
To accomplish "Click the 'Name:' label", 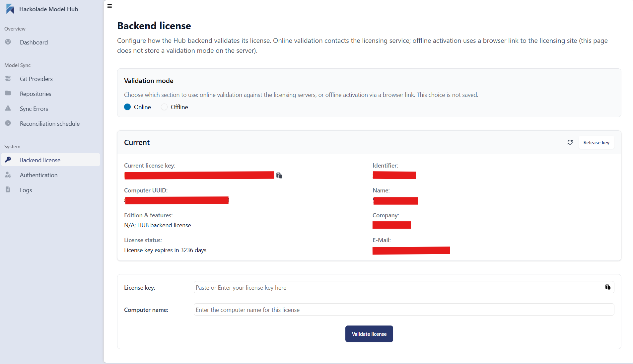I will tap(381, 190).
